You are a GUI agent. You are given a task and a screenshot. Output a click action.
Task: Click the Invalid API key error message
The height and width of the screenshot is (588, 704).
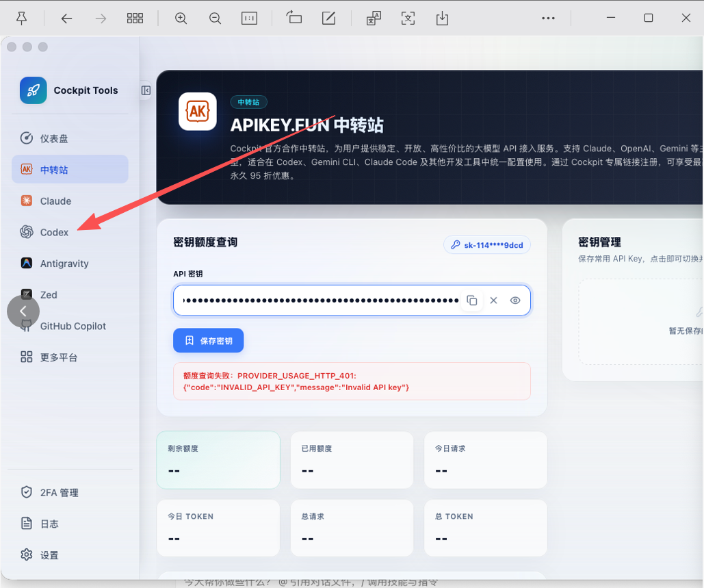pos(352,381)
